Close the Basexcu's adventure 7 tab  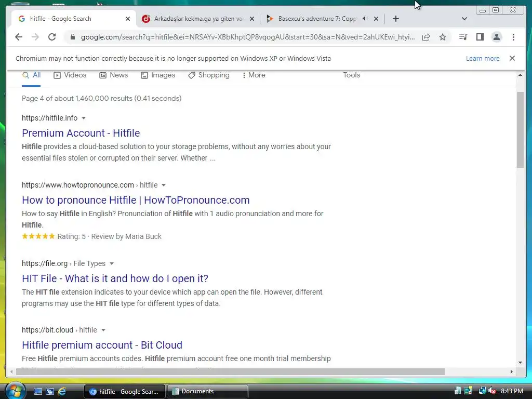[376, 19]
